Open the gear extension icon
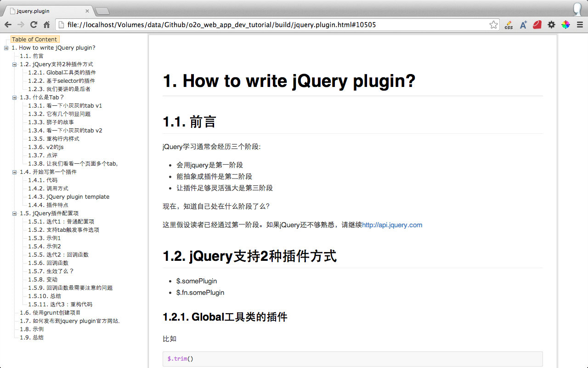 tap(552, 25)
